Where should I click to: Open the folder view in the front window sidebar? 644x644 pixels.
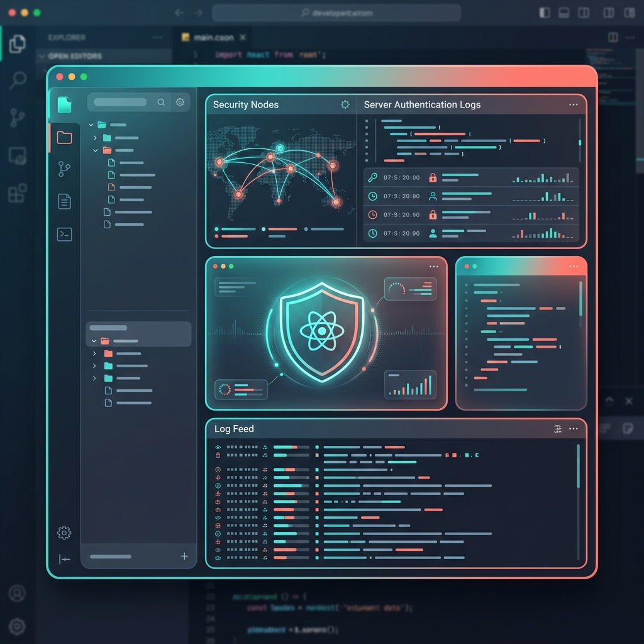65,137
